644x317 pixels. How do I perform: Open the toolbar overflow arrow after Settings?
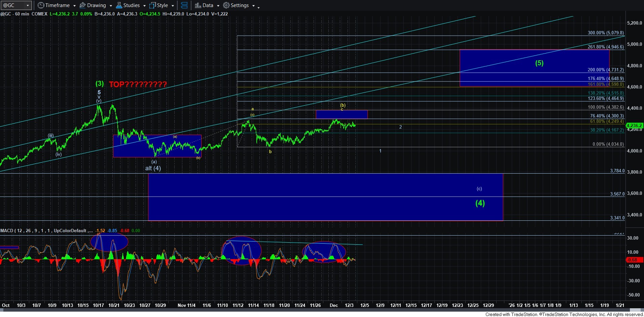[258, 7]
